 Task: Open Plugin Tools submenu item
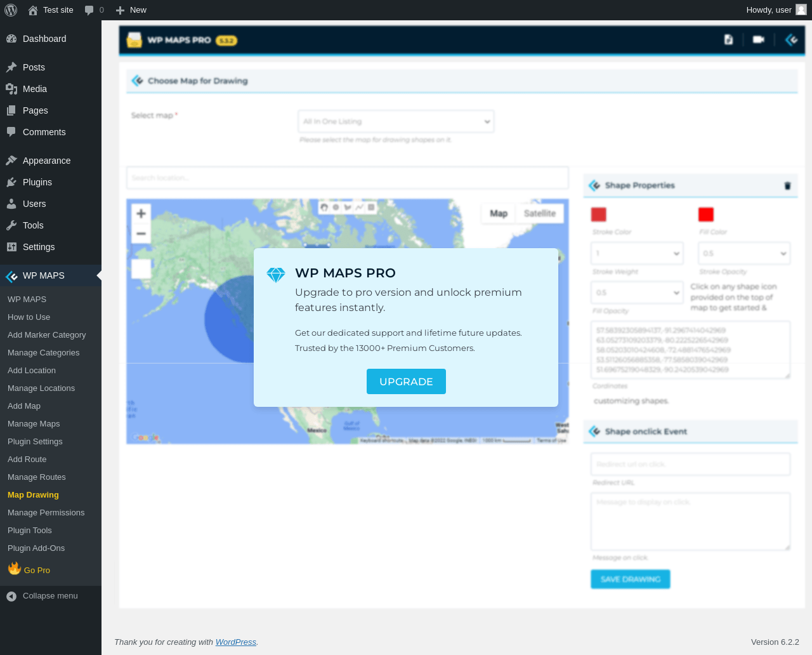(30, 531)
